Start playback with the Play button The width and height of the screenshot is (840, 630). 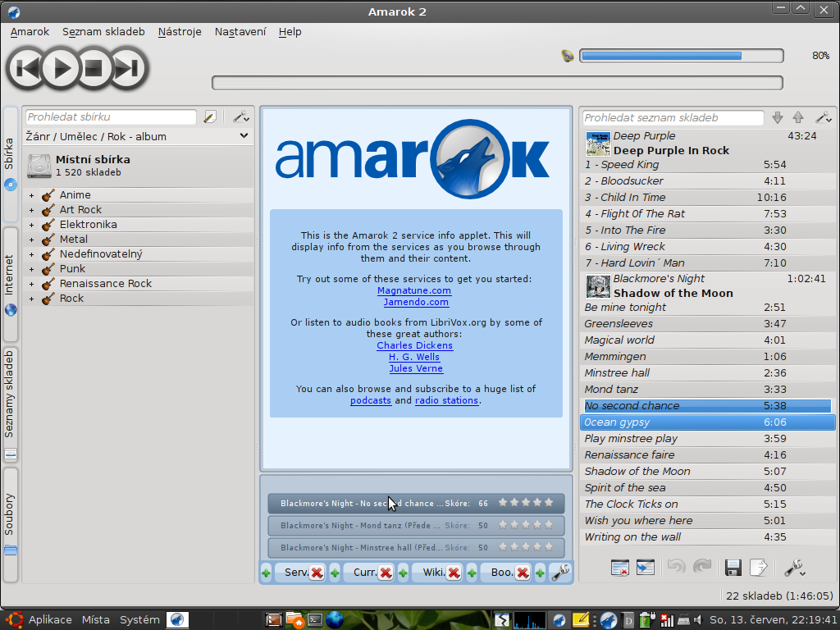(61, 68)
